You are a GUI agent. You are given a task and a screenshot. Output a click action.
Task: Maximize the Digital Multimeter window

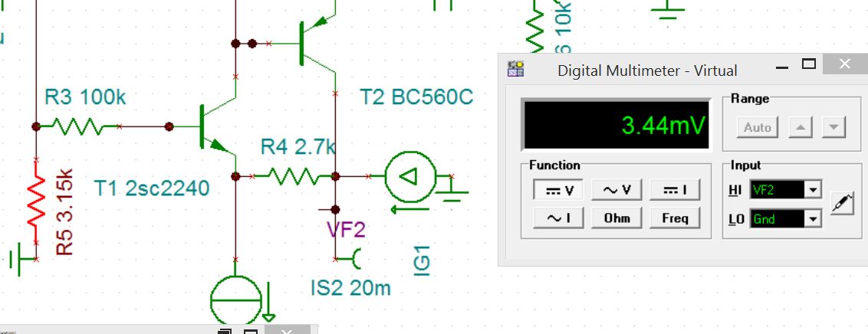point(809,64)
